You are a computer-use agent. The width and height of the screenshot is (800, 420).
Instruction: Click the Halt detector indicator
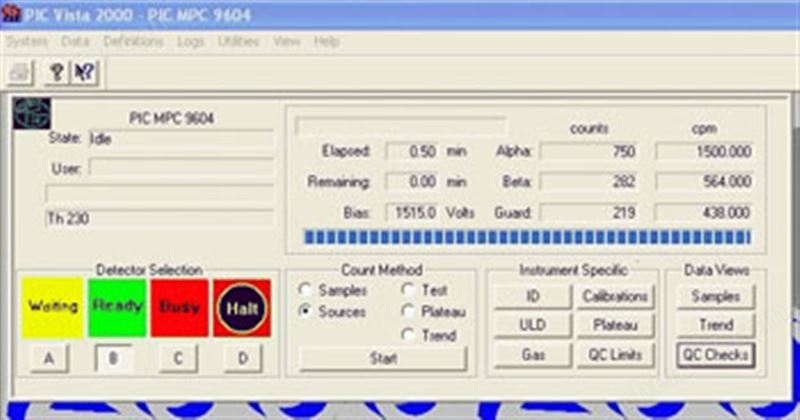point(242,308)
